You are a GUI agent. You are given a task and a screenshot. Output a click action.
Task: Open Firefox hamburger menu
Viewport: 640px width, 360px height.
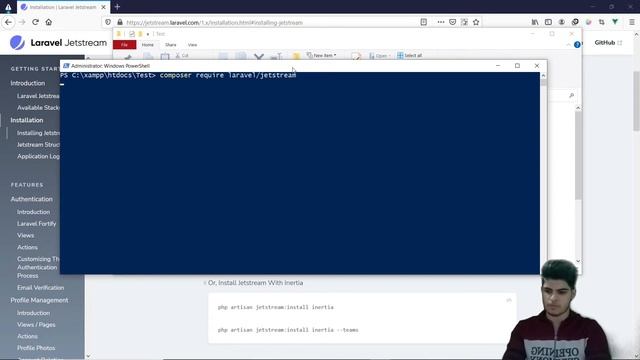[x=631, y=22]
